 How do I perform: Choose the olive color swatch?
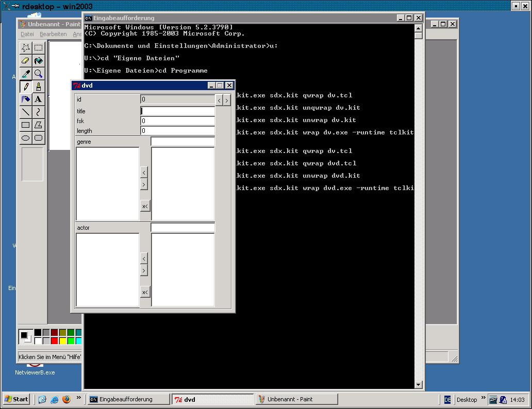(x=63, y=332)
